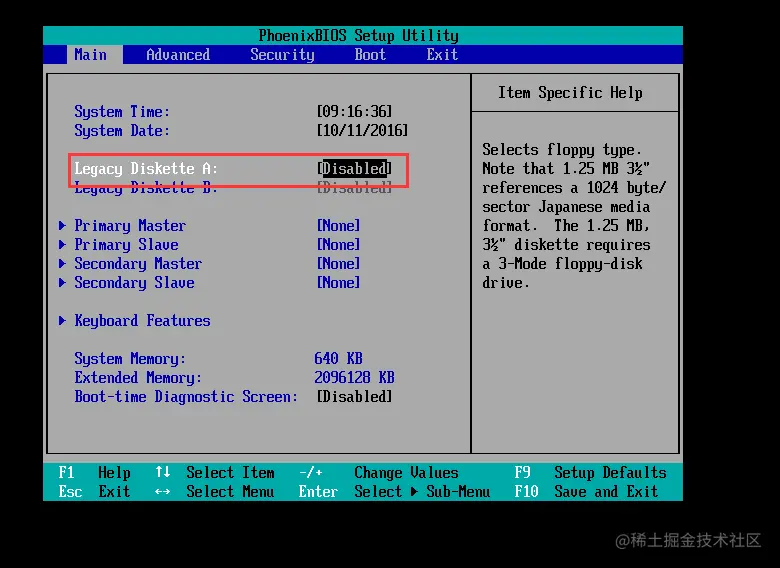Expand the Keyboard Features arrow
The width and height of the screenshot is (780, 568).
[x=62, y=320]
